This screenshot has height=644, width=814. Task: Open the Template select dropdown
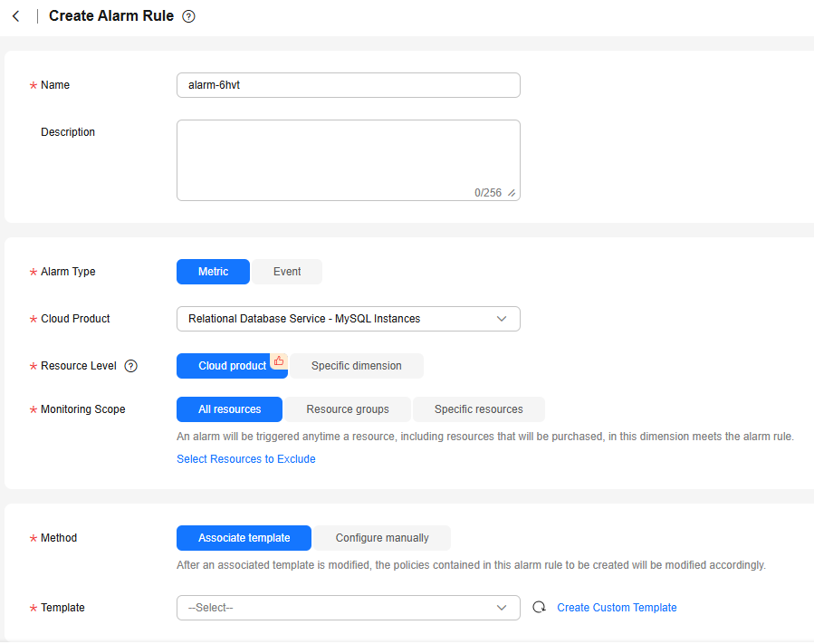(x=349, y=608)
